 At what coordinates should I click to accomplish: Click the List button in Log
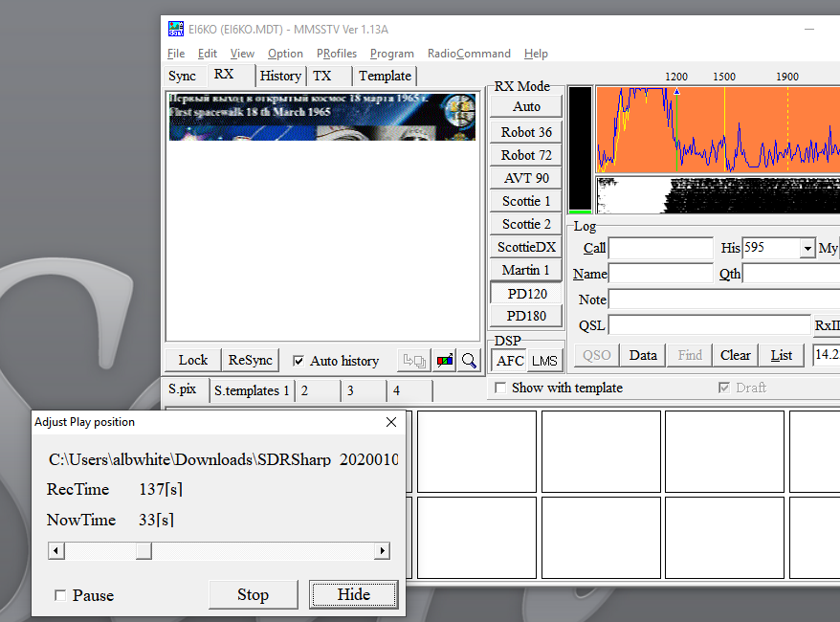pos(781,355)
